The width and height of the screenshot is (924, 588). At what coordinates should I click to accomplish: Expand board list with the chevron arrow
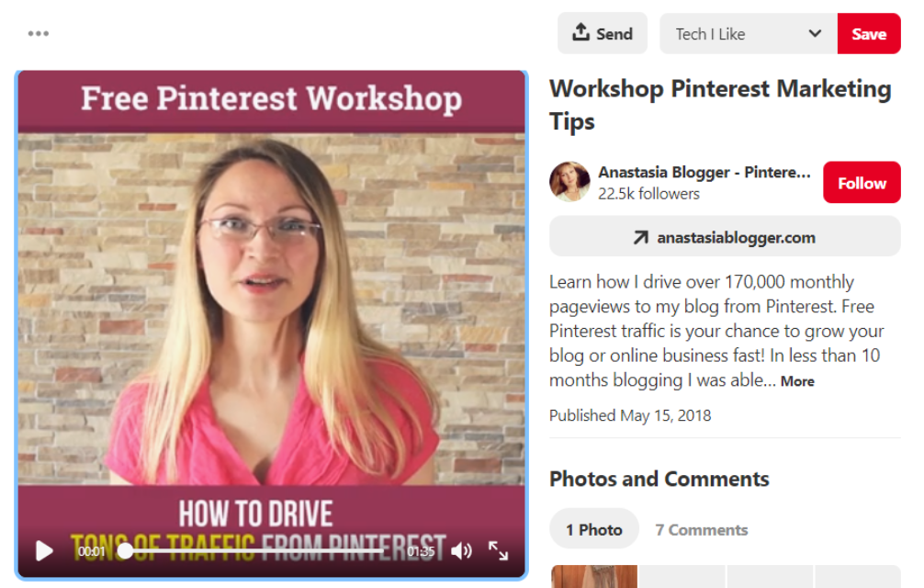point(815,34)
